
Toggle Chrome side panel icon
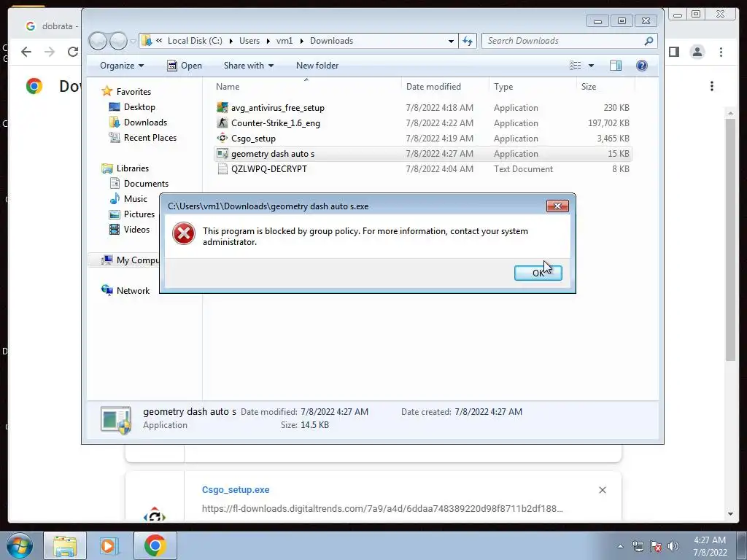673,52
